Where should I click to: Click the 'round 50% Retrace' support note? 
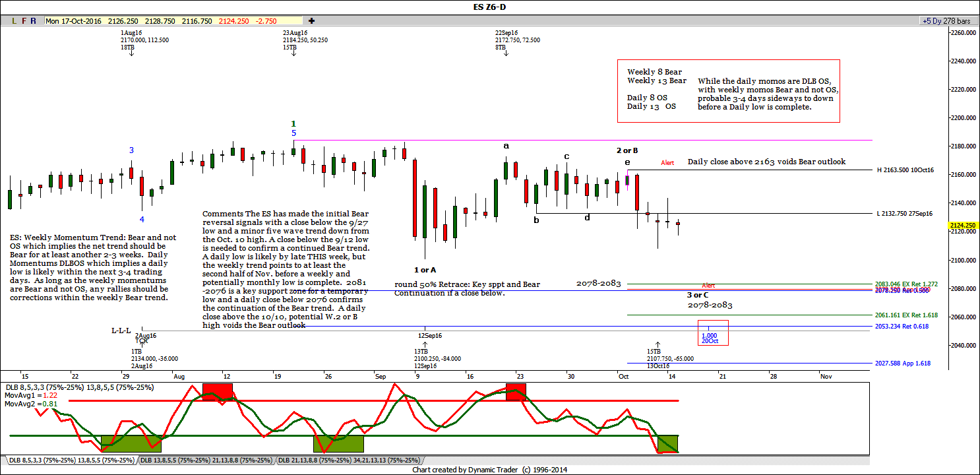pos(467,288)
